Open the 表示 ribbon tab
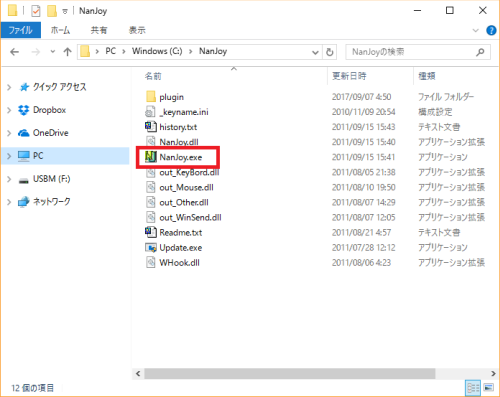Screen dimensions: 500x397 coord(137,30)
